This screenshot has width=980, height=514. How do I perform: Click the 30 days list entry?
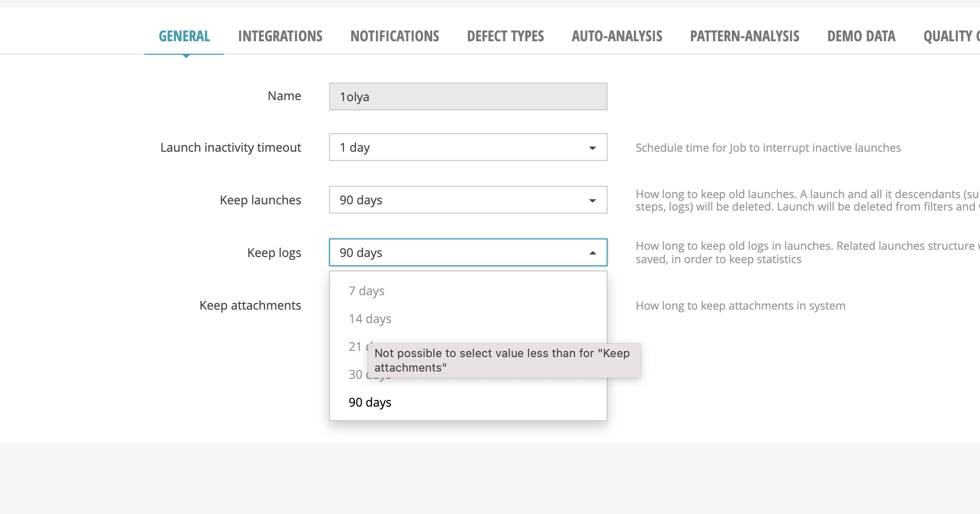[x=358, y=375]
